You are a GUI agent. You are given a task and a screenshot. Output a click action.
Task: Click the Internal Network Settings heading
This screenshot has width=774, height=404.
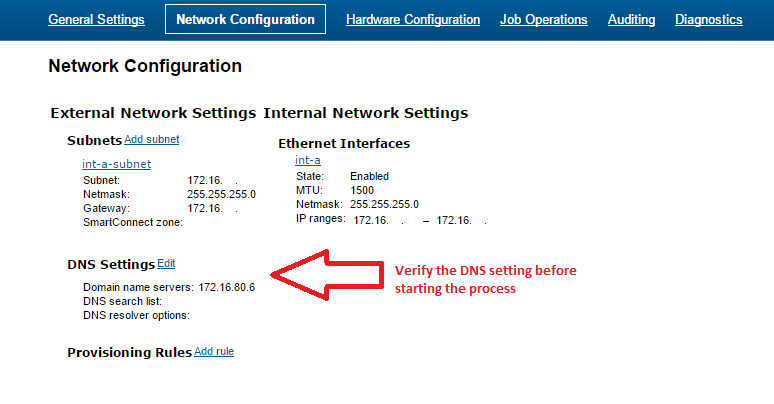click(x=365, y=113)
